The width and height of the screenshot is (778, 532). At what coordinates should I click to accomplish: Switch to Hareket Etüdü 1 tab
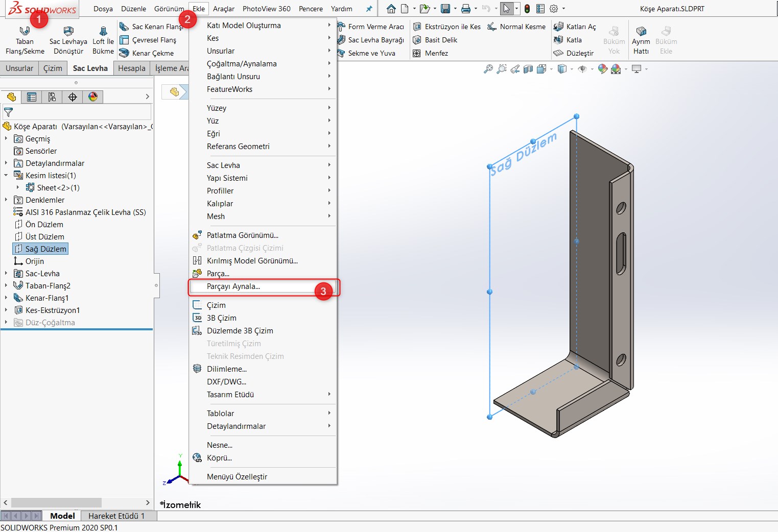pos(116,516)
